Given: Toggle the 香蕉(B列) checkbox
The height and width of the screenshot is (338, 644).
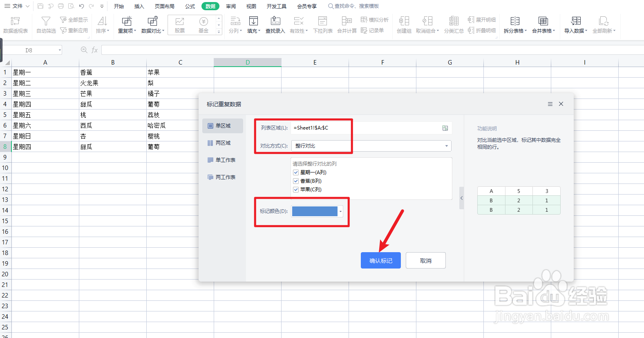Looking at the screenshot, I should [296, 181].
